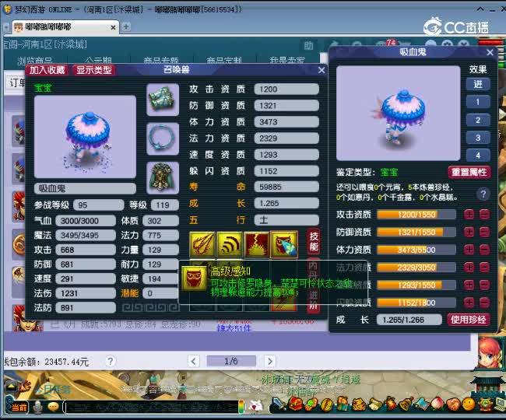Open the green armor equipment slot
506x420 pixels.
tap(163, 177)
